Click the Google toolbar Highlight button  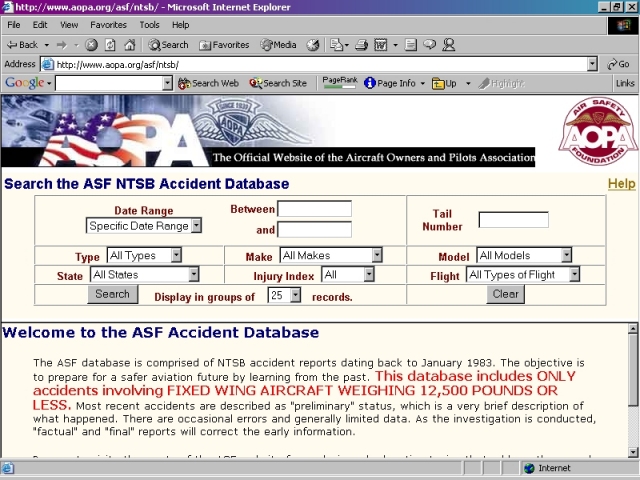click(501, 83)
